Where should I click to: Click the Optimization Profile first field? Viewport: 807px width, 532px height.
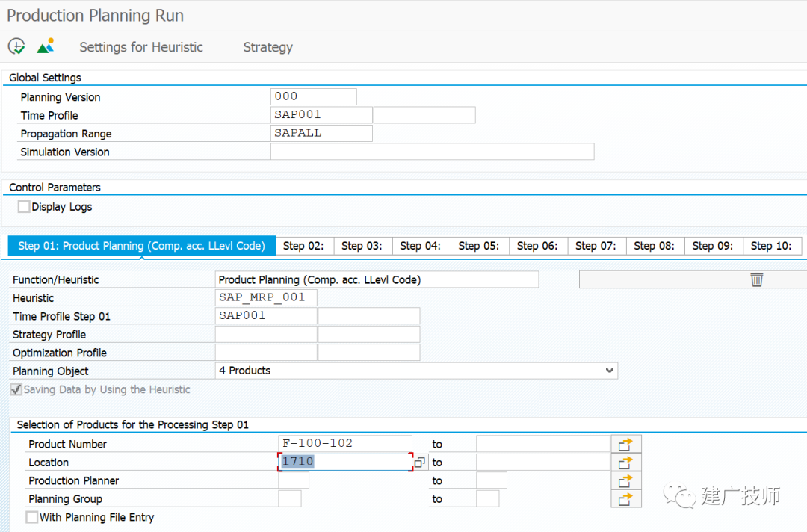[265, 353]
